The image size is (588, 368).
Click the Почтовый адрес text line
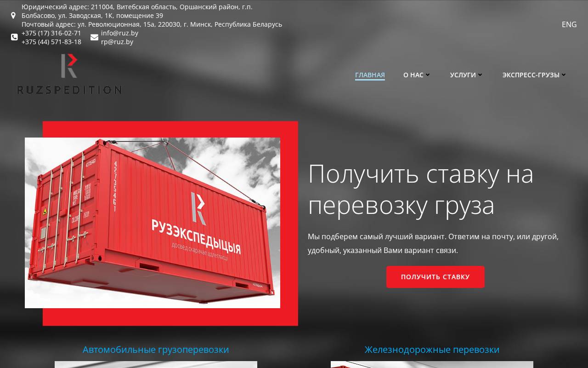pyautogui.click(x=152, y=24)
